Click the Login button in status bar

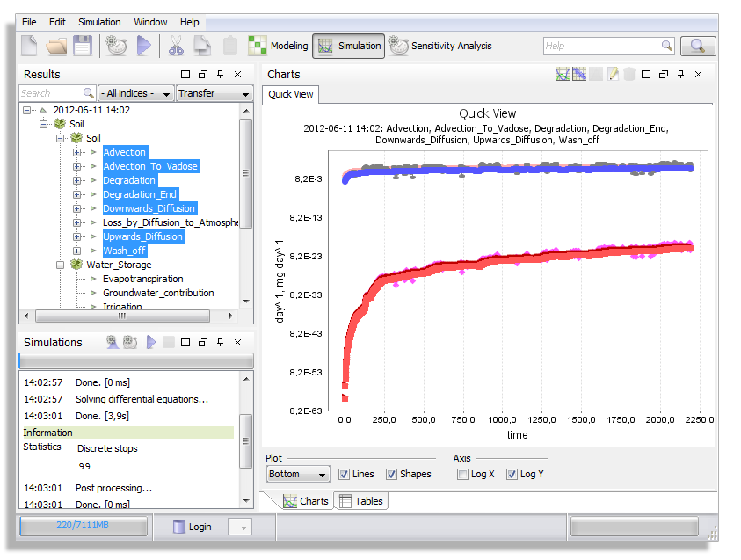coord(193,527)
